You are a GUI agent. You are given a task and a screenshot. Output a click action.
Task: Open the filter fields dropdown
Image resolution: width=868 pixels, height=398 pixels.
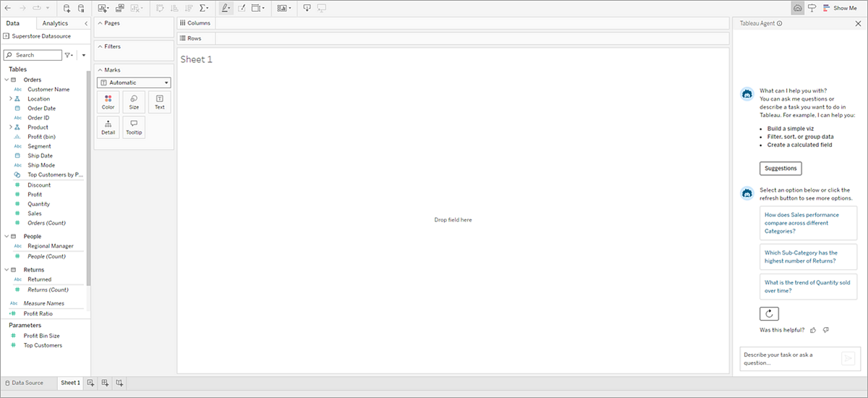(x=69, y=55)
